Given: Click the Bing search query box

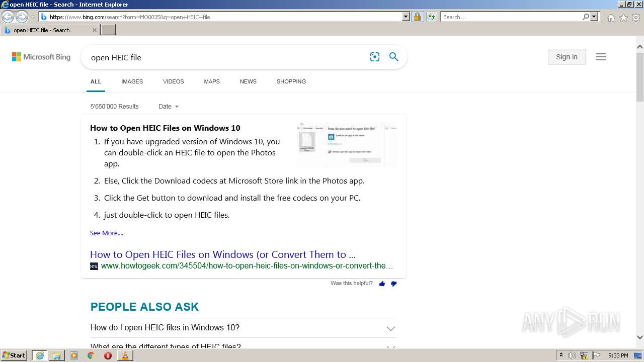Looking at the screenshot, I should pos(226,57).
